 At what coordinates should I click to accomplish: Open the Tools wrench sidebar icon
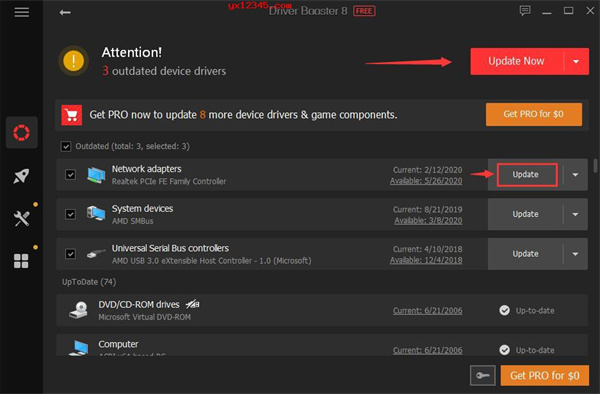(x=21, y=218)
